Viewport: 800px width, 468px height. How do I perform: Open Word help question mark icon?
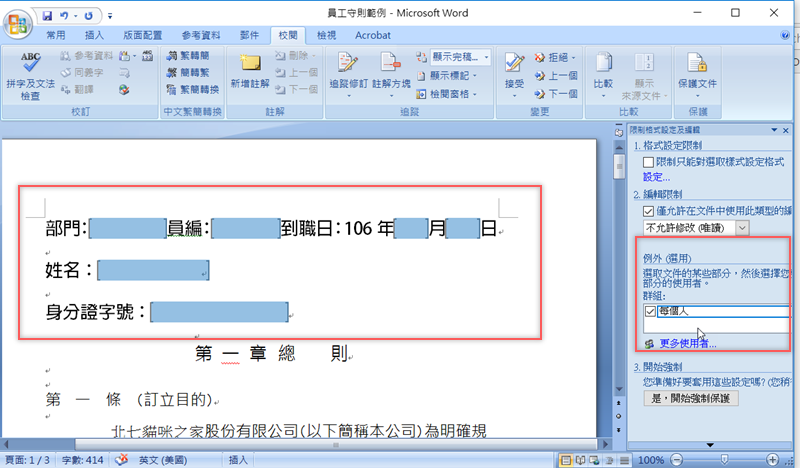coord(785,35)
